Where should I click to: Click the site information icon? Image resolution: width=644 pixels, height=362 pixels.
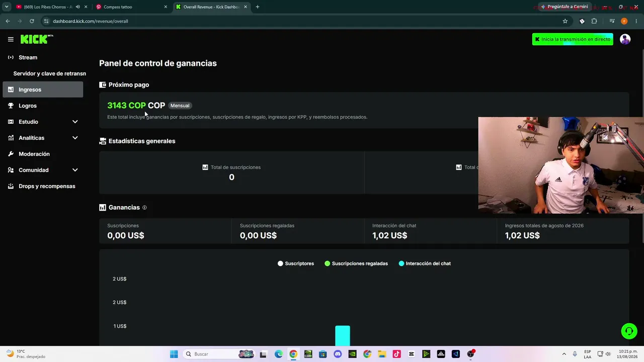click(x=46, y=21)
